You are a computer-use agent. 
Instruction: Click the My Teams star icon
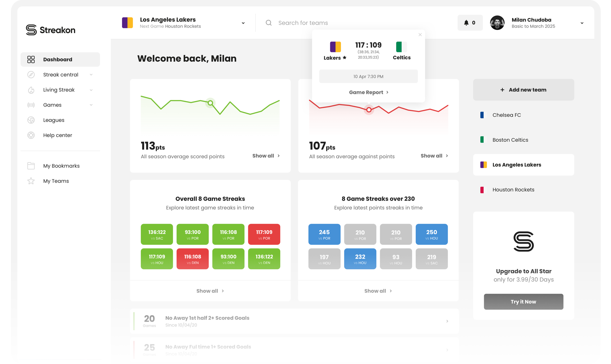click(x=31, y=181)
